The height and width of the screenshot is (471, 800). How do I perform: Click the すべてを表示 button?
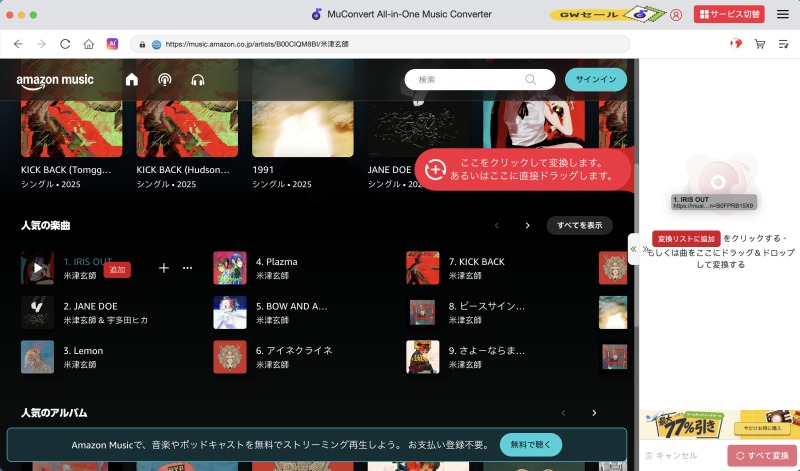click(580, 226)
